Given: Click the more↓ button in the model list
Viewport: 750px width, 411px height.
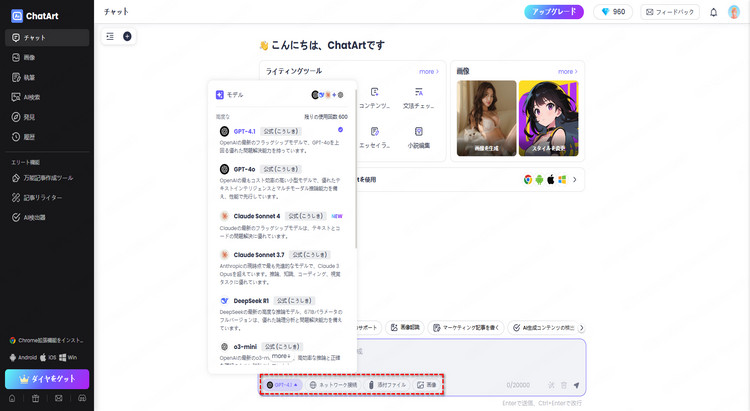Looking at the screenshot, I should click(281, 356).
